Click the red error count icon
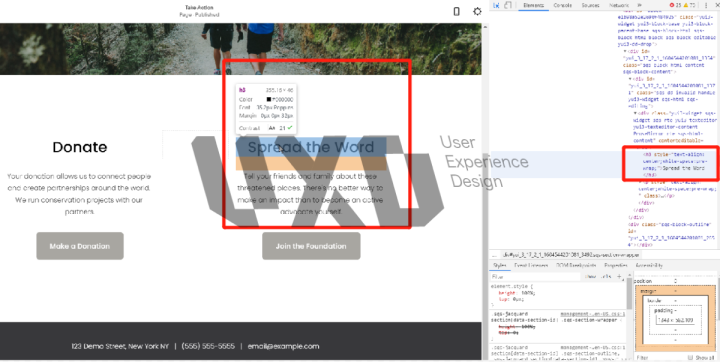This screenshot has height=362, width=720. [672, 5]
